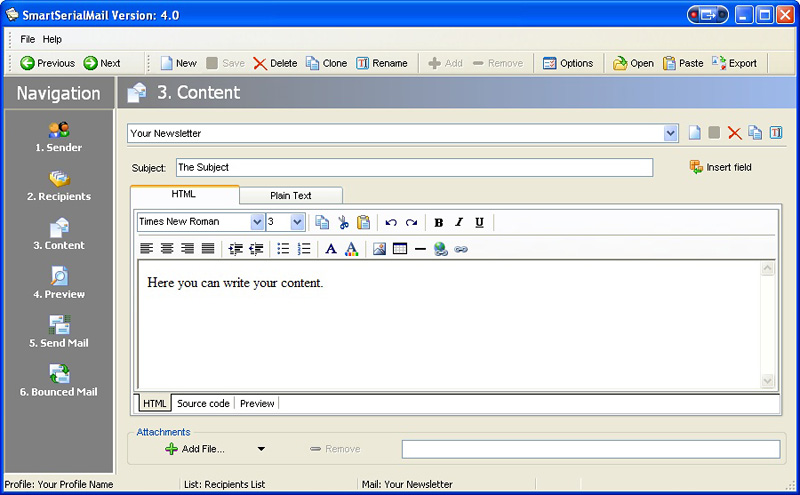The height and width of the screenshot is (495, 800).
Task: Click Open in the toolbar
Action: [633, 63]
